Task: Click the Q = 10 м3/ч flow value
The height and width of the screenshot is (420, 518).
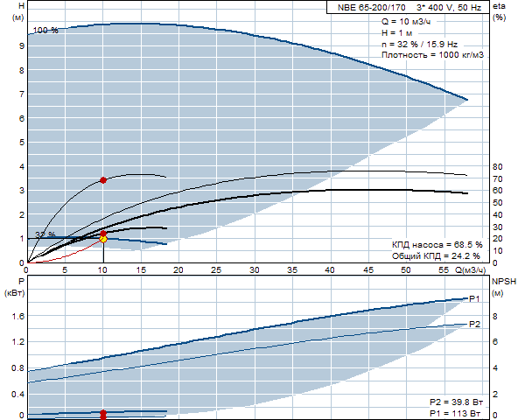Action: click(406, 22)
